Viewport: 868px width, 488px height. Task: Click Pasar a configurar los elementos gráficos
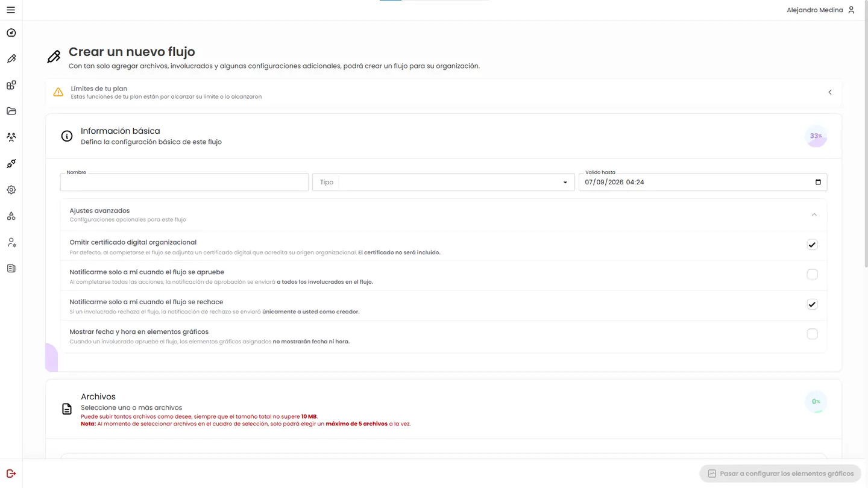pyautogui.click(x=781, y=474)
